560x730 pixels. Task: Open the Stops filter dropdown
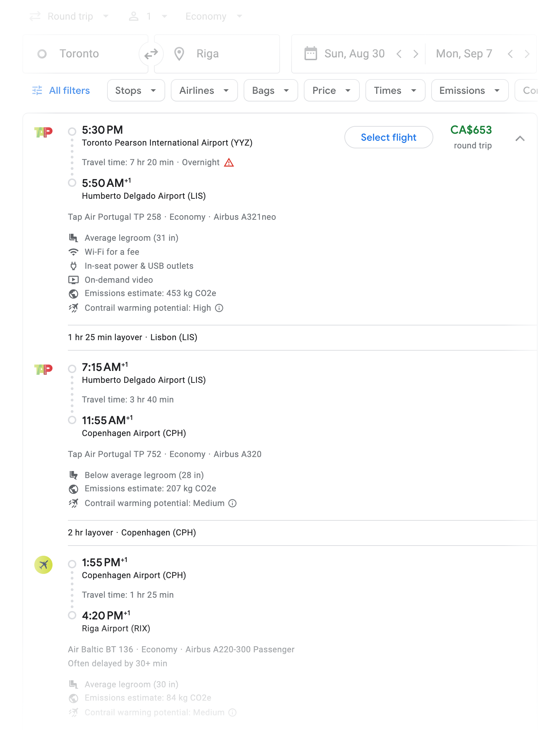point(136,90)
